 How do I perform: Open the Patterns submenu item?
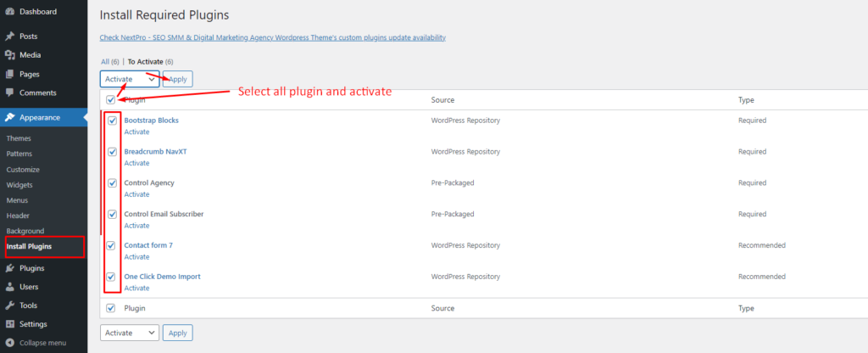pyautogui.click(x=19, y=154)
